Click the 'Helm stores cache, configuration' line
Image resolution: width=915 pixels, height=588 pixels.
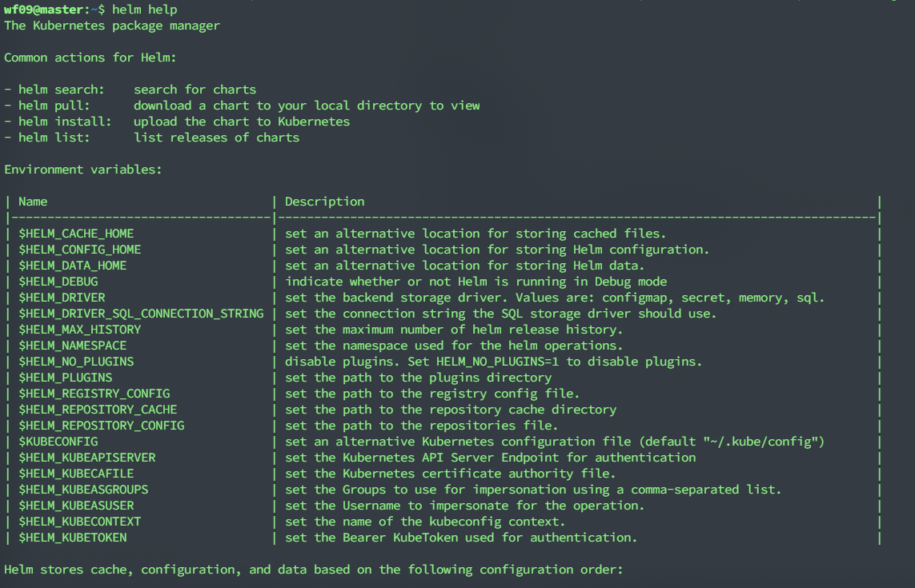tap(312, 570)
